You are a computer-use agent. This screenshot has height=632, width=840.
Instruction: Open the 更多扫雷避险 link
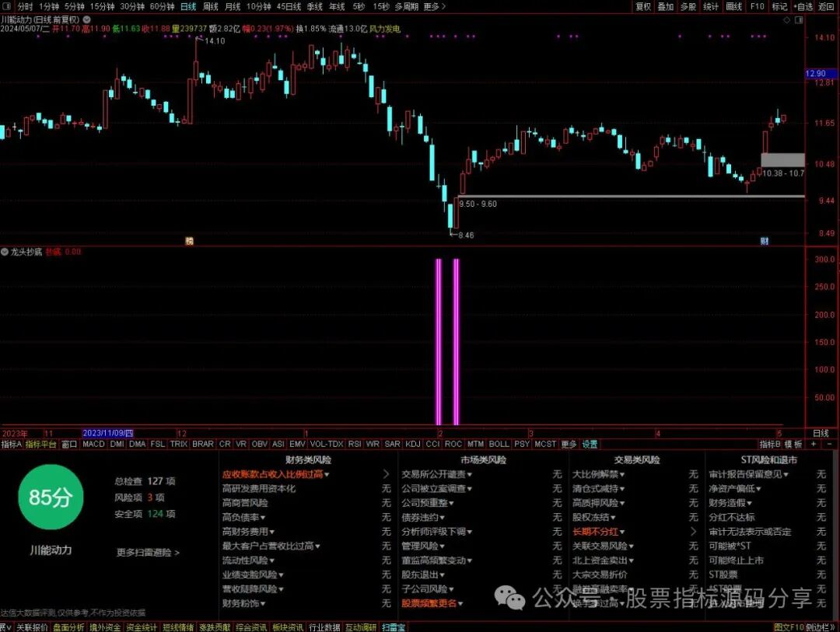tap(148, 552)
